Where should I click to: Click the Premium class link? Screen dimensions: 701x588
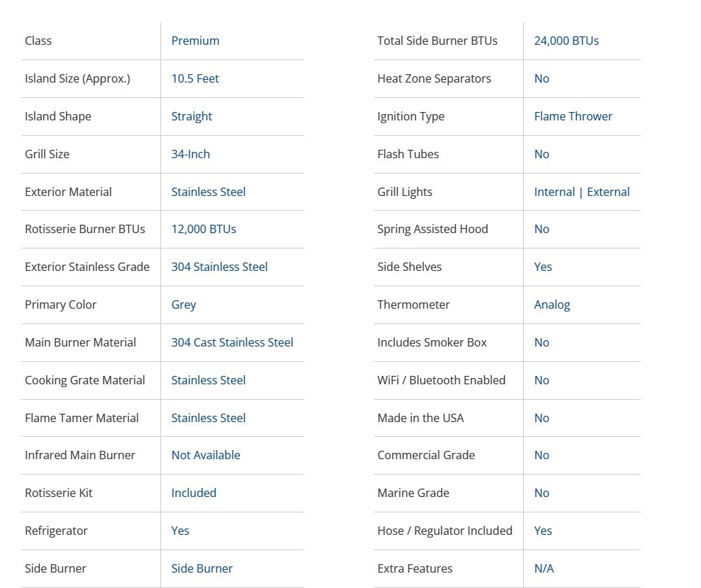(195, 41)
